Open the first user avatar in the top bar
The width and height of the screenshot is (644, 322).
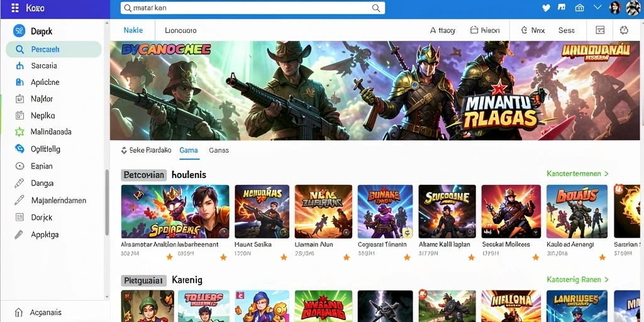point(615,8)
